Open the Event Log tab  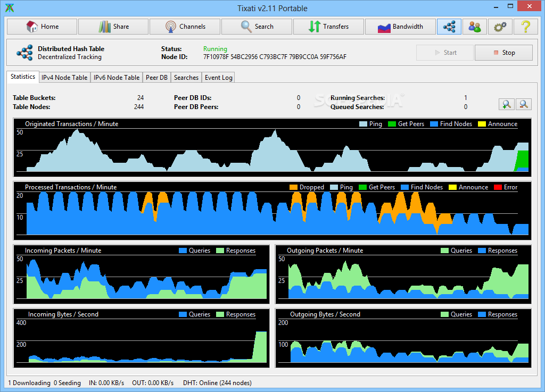pyautogui.click(x=218, y=78)
